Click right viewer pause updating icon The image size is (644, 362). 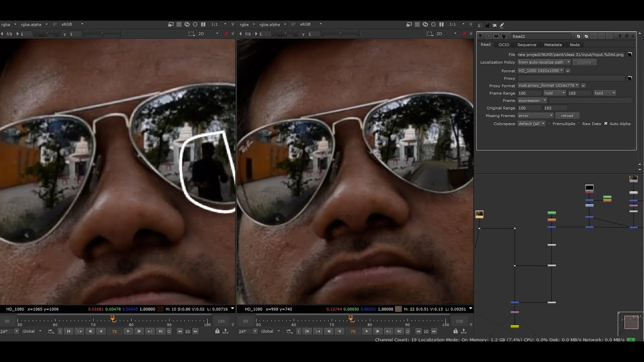[441, 24]
